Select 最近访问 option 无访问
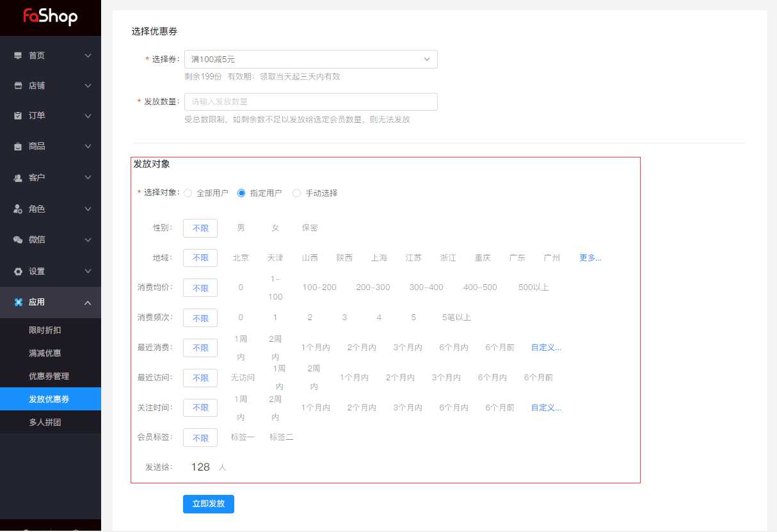 pos(243,378)
